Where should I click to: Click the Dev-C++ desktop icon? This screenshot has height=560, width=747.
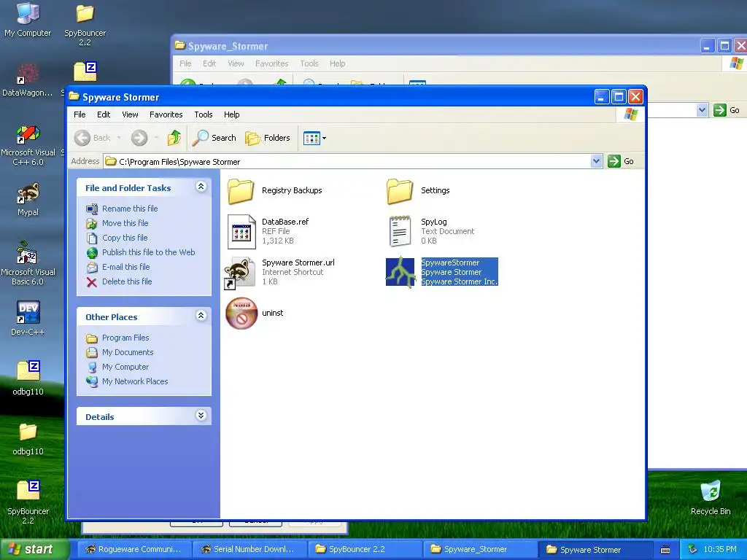point(28,312)
